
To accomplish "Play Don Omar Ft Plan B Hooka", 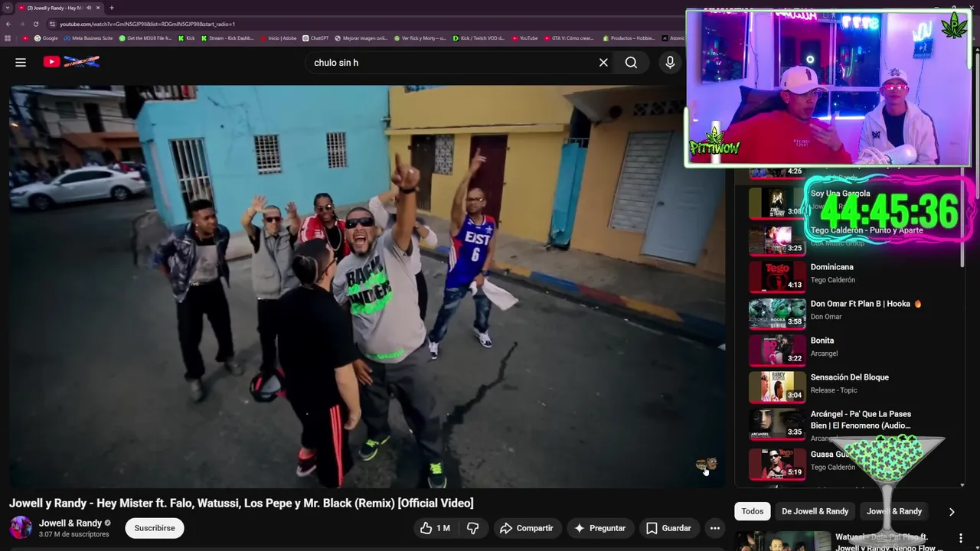I will 866,304.
